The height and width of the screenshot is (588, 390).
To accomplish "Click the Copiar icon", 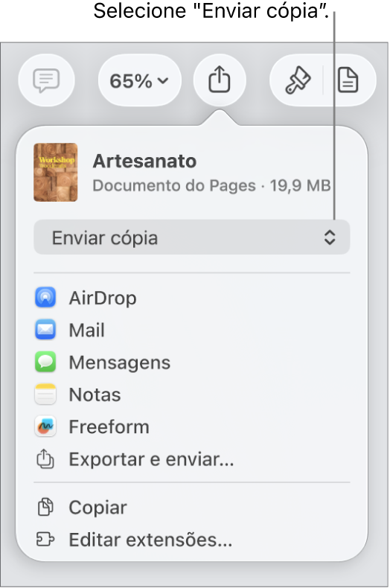I will click(45, 507).
